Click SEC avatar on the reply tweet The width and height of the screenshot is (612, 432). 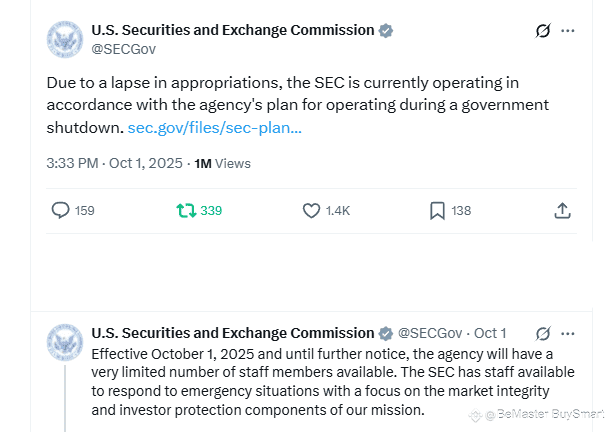point(65,343)
